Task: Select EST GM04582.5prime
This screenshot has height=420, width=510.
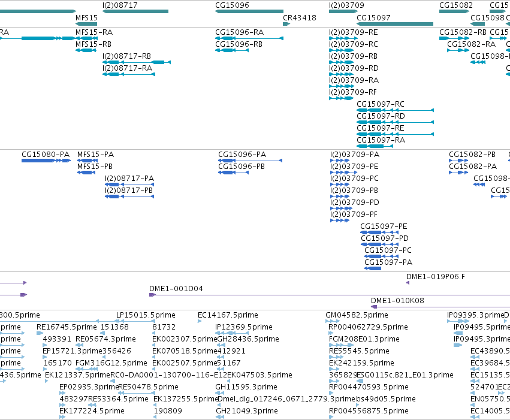Action: click(x=357, y=315)
